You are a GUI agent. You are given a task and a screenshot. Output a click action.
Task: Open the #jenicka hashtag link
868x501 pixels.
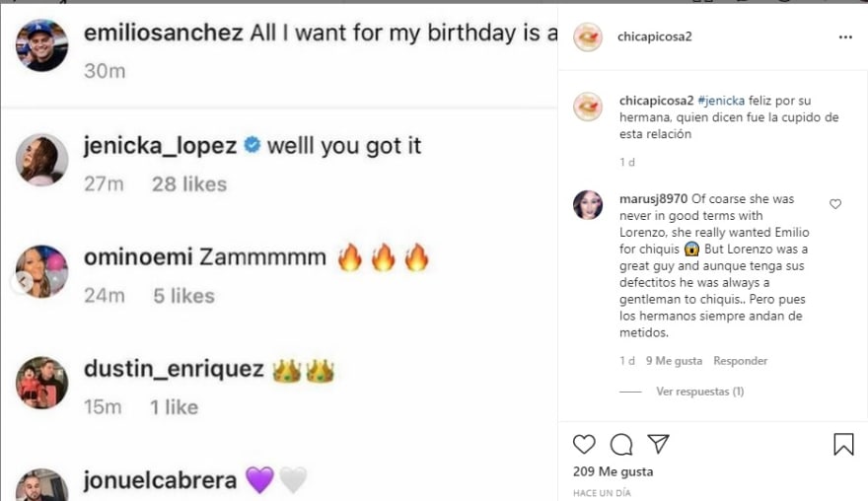coord(715,101)
